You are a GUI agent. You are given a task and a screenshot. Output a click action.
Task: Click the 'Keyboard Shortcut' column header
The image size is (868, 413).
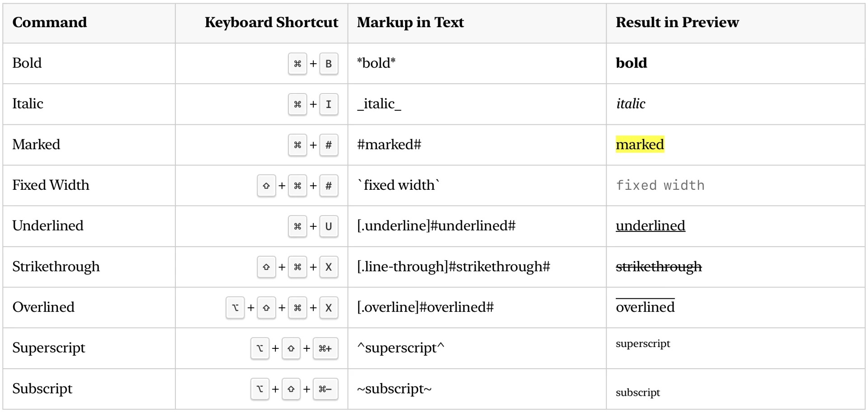(271, 23)
